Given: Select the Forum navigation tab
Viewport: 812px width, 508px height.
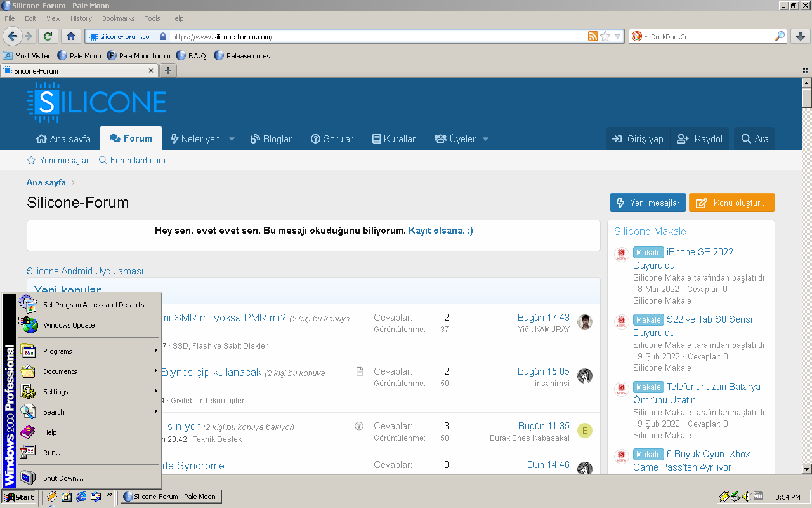Looking at the screenshot, I should tap(131, 138).
